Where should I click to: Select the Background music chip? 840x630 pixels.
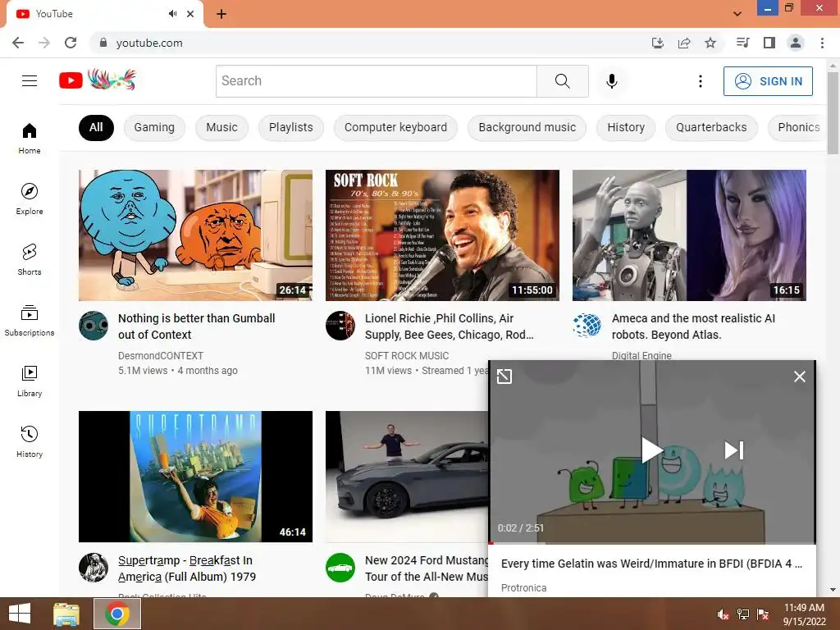pos(527,127)
